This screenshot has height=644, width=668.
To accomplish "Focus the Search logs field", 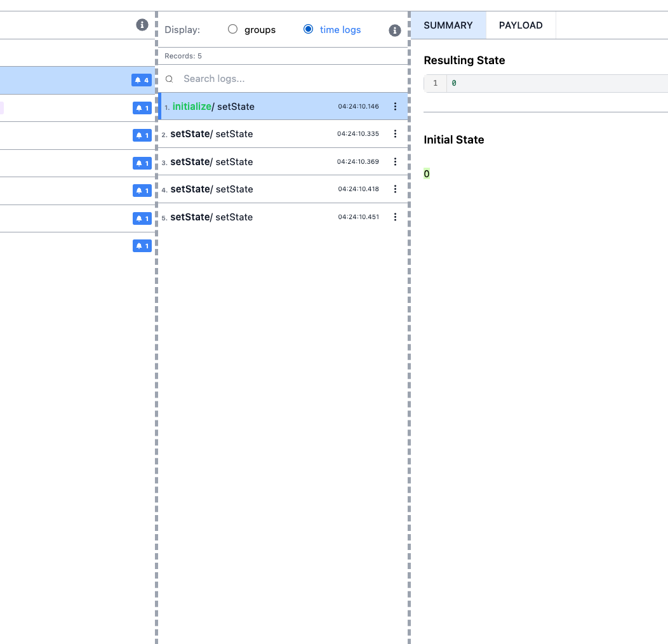I will (x=283, y=79).
